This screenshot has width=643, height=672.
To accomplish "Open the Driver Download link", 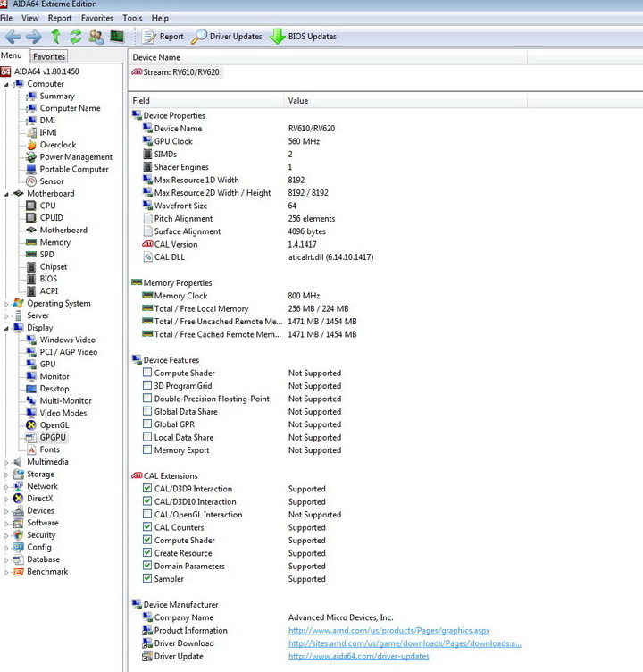I will (405, 643).
